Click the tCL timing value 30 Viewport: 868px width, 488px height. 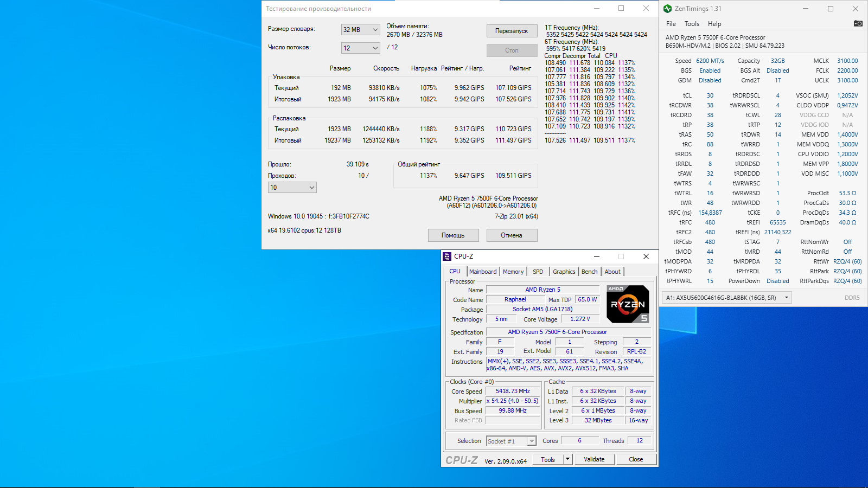(710, 95)
